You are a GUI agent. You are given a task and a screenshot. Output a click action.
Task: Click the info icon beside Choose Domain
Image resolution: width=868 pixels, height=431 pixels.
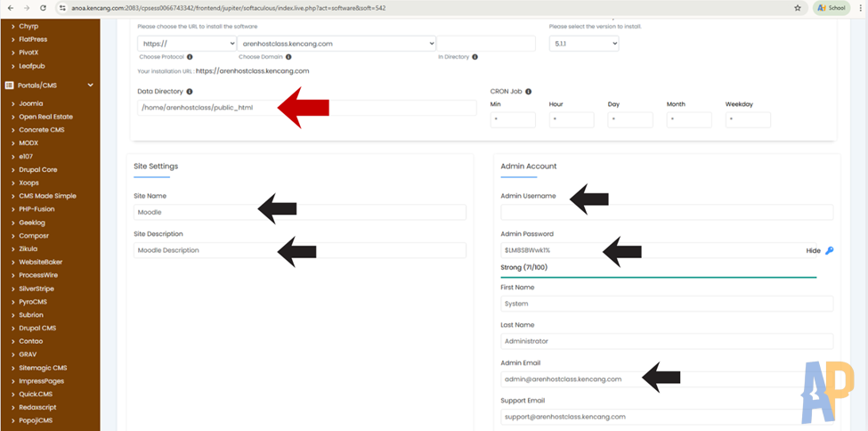(288, 57)
